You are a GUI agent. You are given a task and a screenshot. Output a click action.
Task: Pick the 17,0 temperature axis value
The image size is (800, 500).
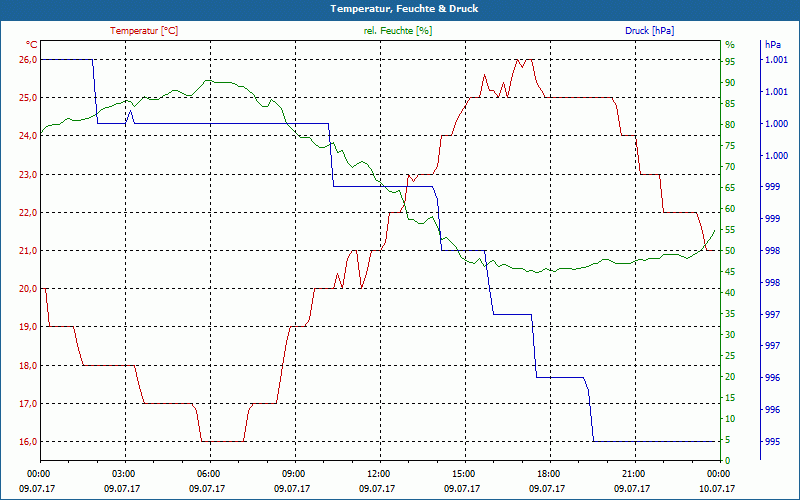pyautogui.click(x=28, y=404)
